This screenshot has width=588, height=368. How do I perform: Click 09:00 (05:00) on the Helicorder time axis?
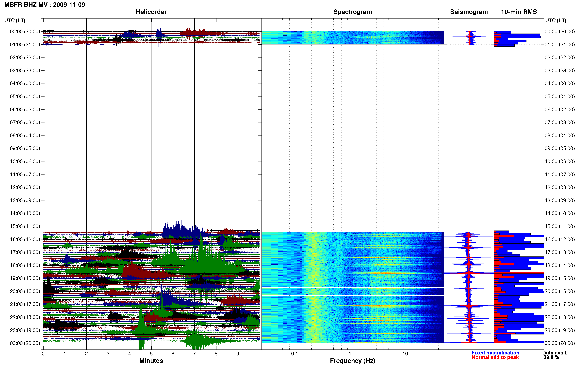click(25, 148)
